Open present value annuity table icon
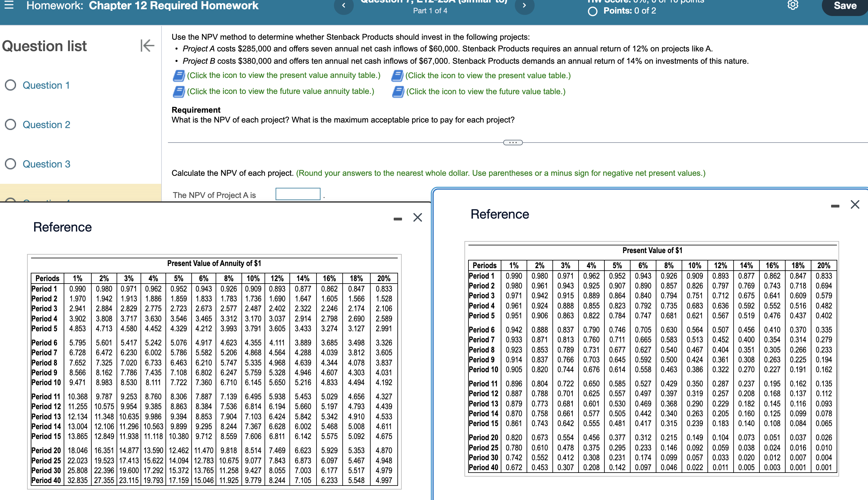The width and height of the screenshot is (868, 500). (178, 75)
